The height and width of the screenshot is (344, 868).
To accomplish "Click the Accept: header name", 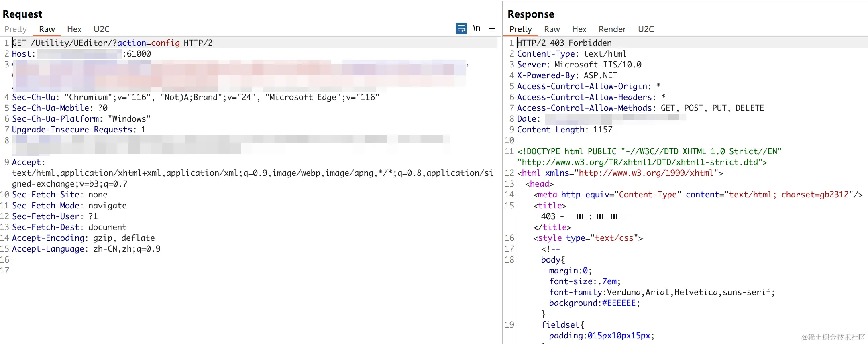I will tap(29, 162).
